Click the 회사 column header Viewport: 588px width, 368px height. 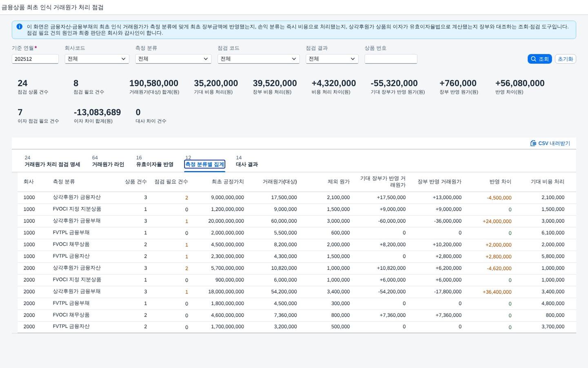tap(29, 182)
